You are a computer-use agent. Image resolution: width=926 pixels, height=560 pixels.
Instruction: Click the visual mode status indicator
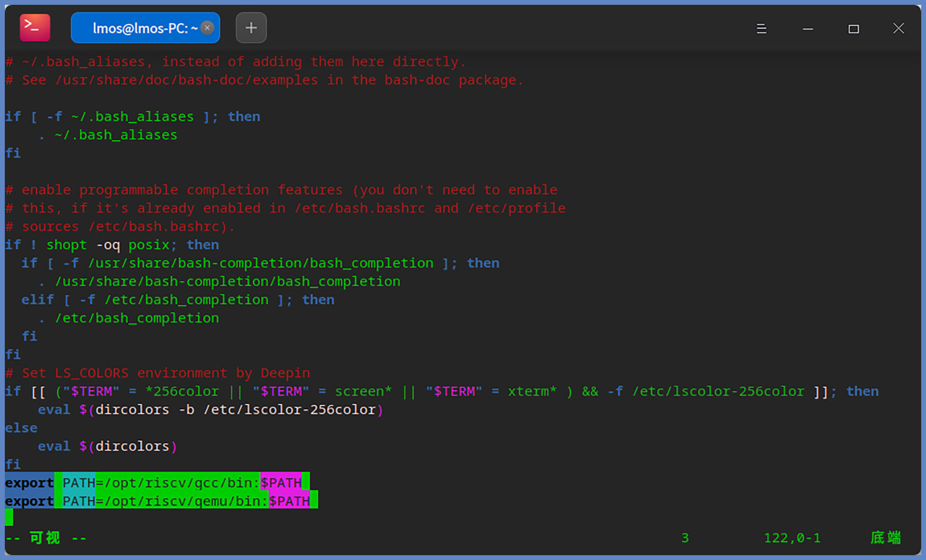(x=45, y=538)
